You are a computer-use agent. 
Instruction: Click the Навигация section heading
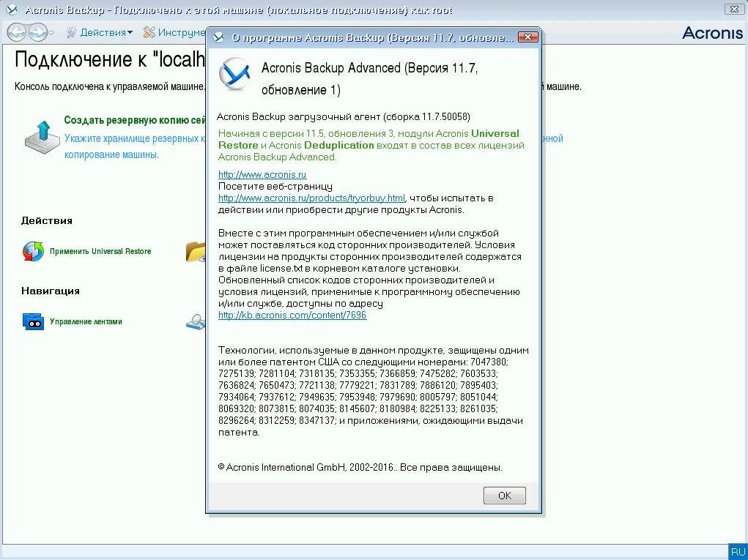50,291
